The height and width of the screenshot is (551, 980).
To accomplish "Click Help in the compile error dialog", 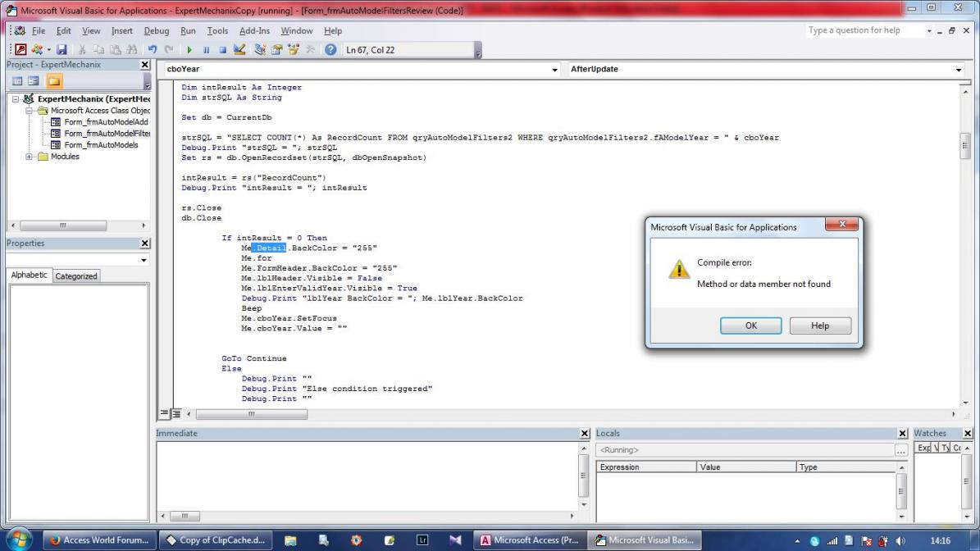I will [x=820, y=326].
